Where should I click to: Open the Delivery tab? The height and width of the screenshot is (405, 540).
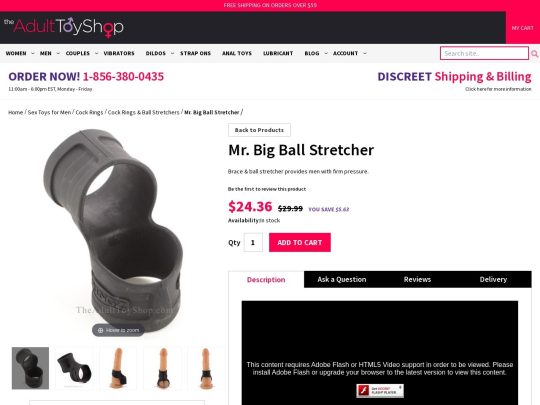tap(493, 279)
